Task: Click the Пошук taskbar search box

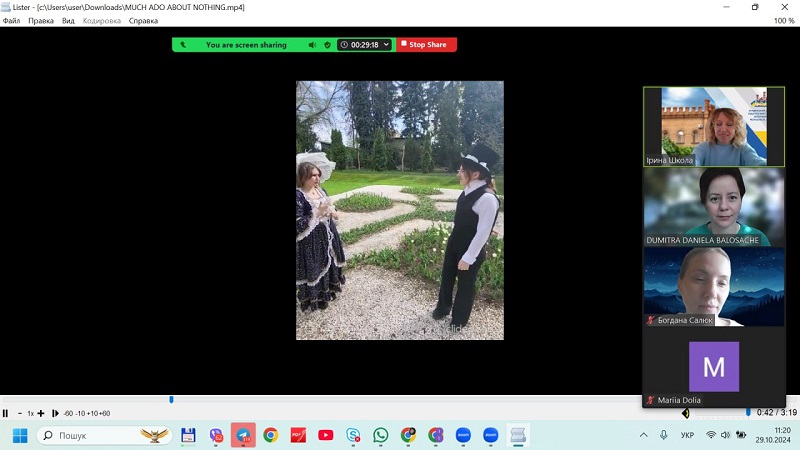Action: click(x=105, y=436)
